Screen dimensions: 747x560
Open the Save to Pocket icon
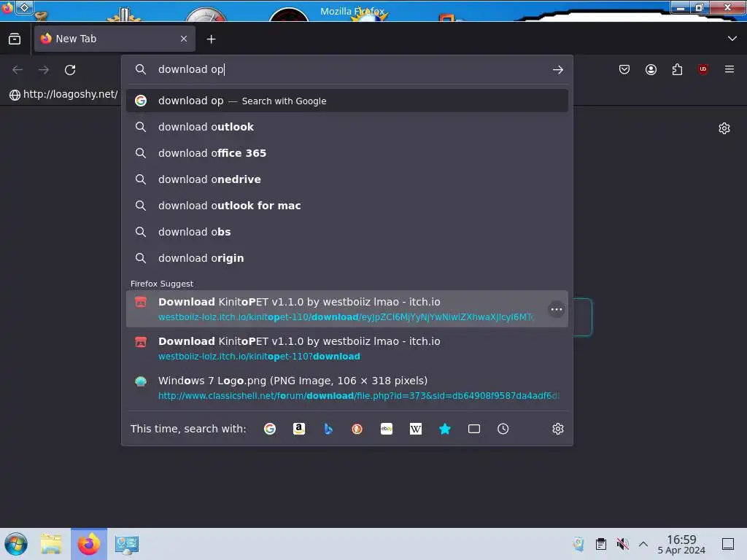(624, 69)
